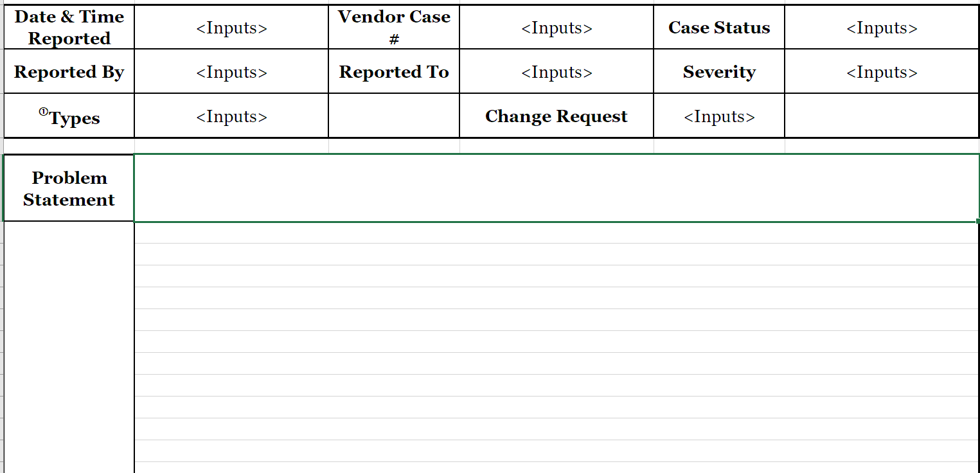The height and width of the screenshot is (473, 980).
Task: Click the empty cell right of Change Request input
Action: pos(880,116)
